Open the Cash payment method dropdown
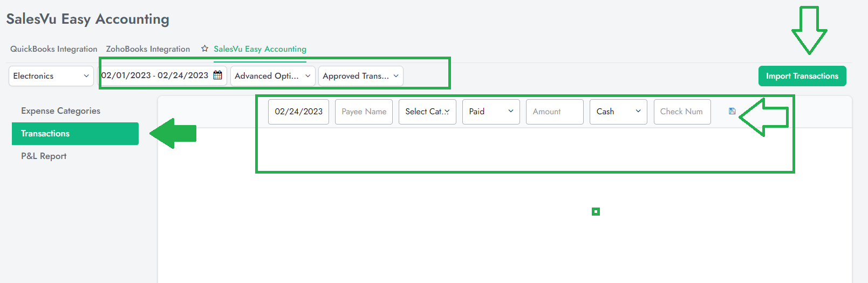 tap(618, 112)
